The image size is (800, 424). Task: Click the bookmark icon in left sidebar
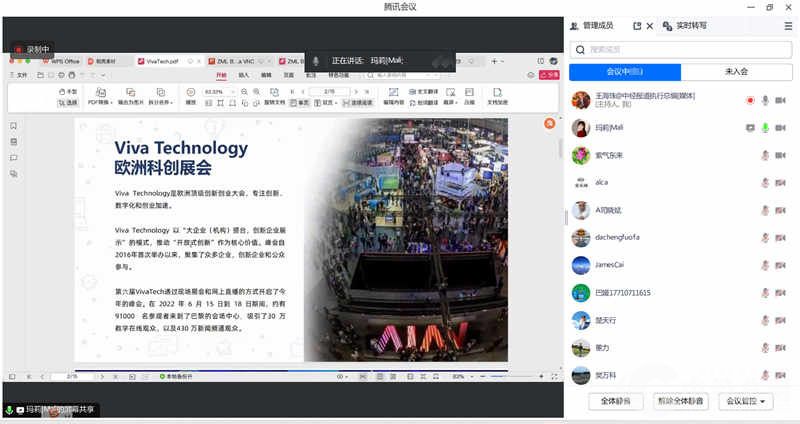pos(13,126)
